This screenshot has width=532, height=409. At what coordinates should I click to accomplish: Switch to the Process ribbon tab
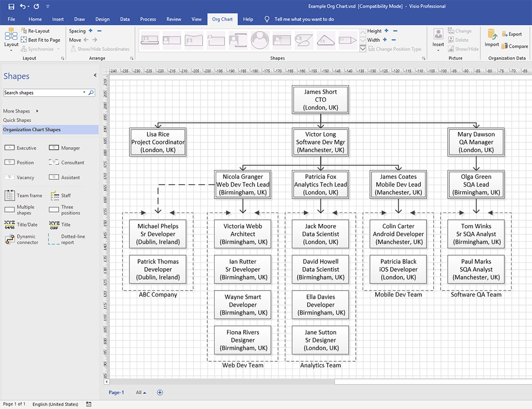[x=148, y=19]
